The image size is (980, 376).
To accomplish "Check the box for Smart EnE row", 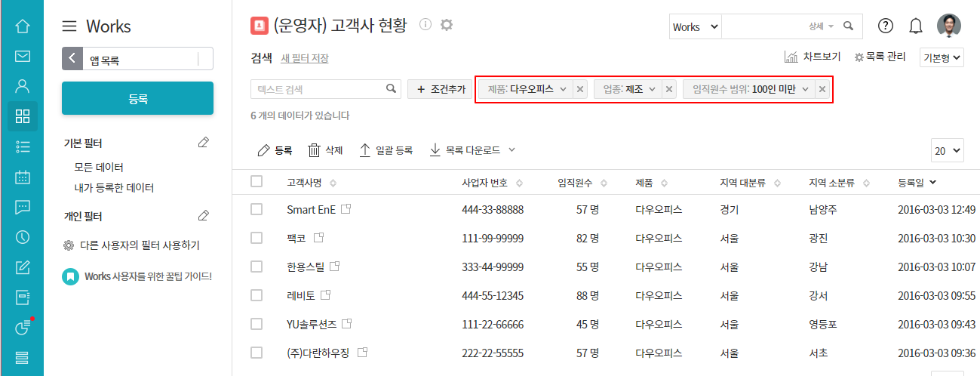I will [x=257, y=209].
